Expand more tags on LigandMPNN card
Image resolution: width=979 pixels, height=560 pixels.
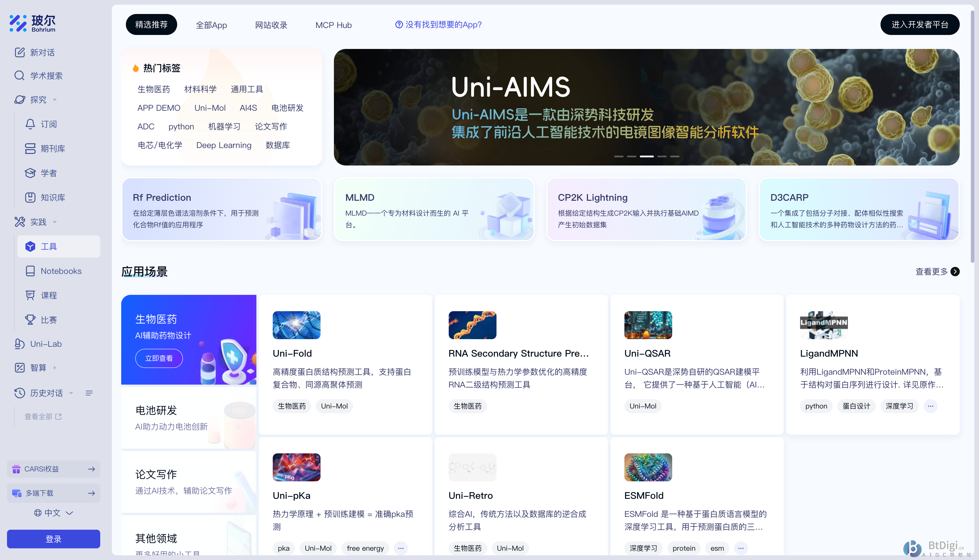[931, 406]
